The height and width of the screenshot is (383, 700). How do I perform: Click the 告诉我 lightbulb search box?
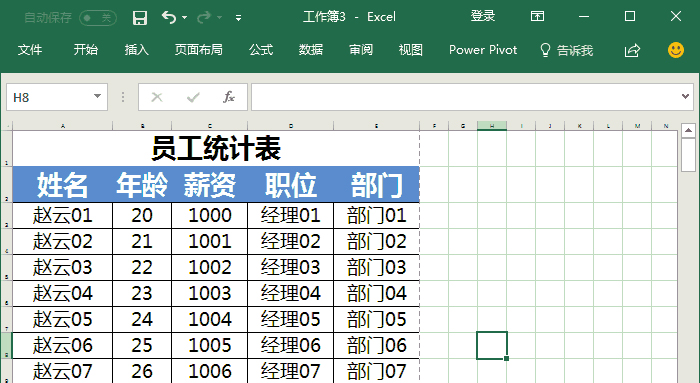click(x=567, y=50)
